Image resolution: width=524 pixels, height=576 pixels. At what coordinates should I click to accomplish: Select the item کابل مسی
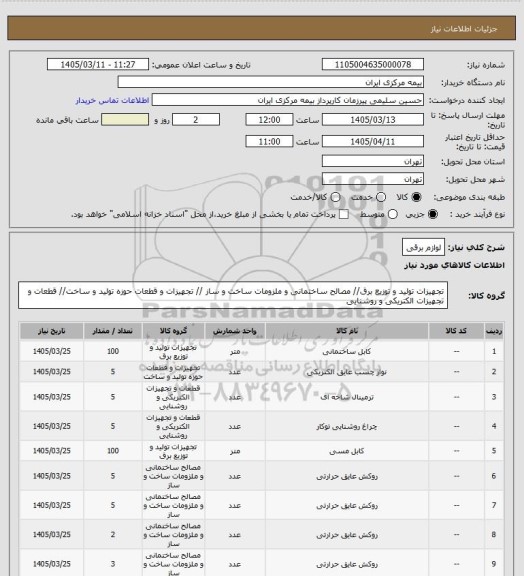347,451
